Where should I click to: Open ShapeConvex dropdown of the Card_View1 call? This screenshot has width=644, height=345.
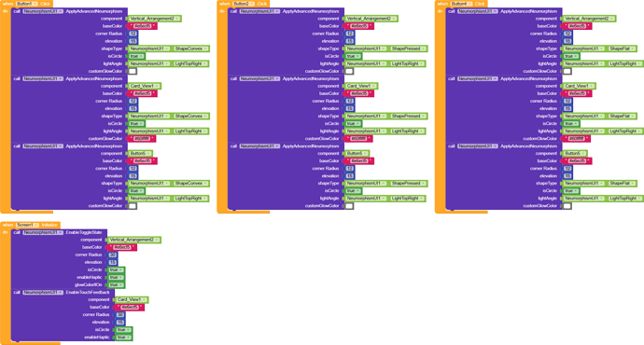(x=191, y=117)
